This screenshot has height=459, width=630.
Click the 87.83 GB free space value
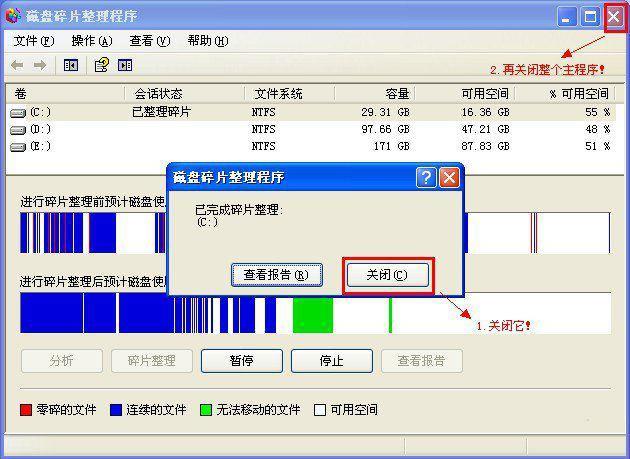tap(485, 146)
